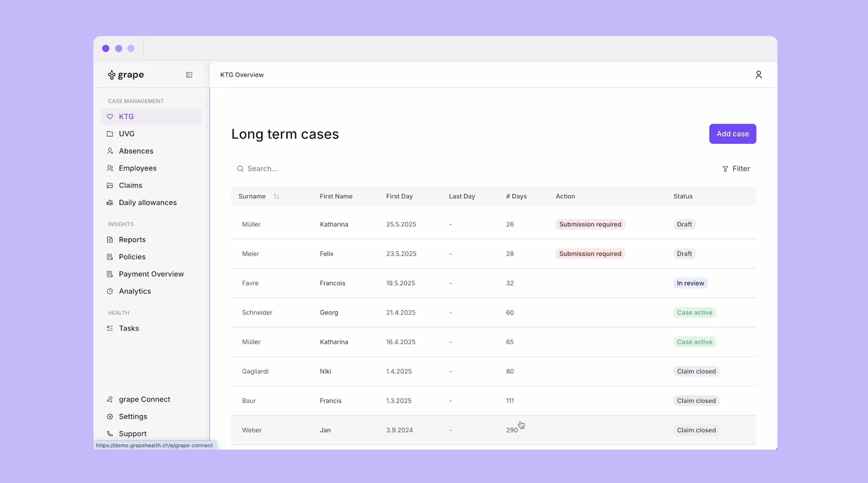Viewport: 868px width, 483px height.
Task: Click the # Days column header
Action: pyautogui.click(x=516, y=196)
